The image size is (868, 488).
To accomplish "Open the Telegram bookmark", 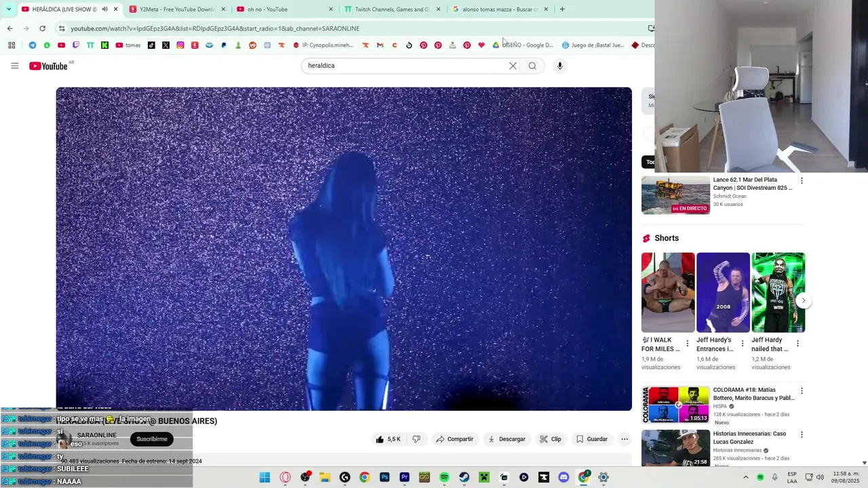I will tap(32, 45).
